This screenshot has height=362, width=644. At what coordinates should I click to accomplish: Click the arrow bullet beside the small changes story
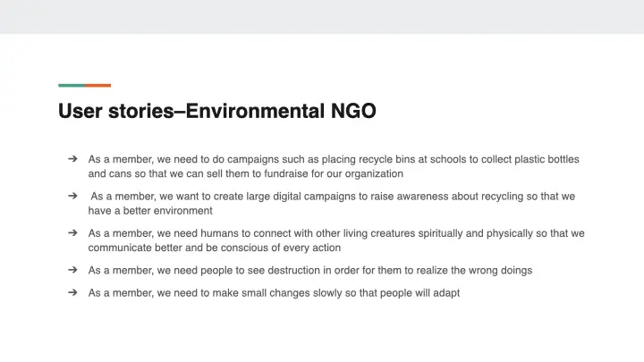click(72, 292)
